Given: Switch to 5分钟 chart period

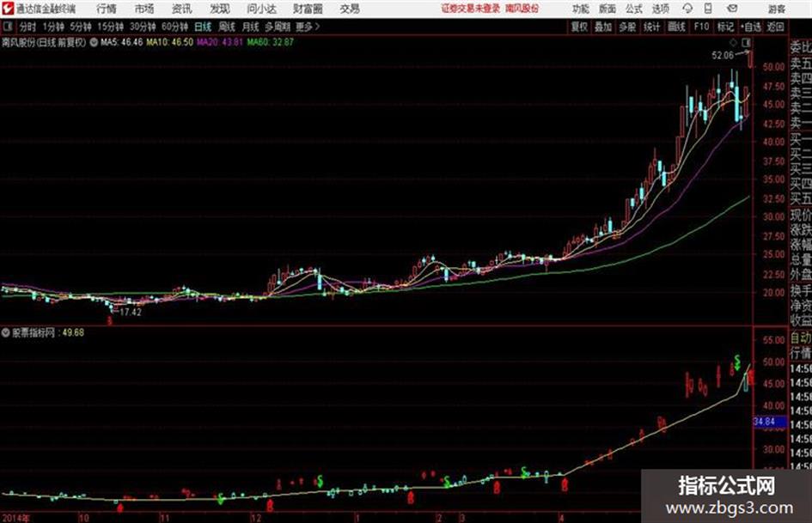Looking at the screenshot, I should tap(81, 27).
